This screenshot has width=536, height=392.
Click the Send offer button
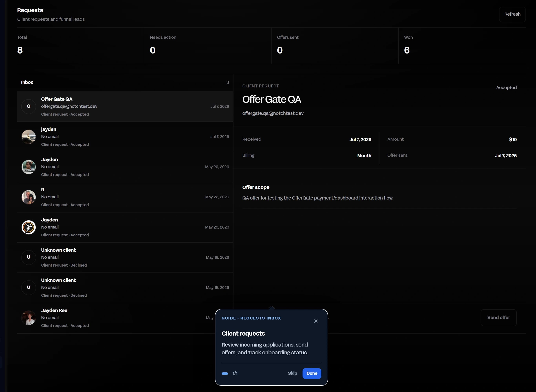tap(499, 318)
